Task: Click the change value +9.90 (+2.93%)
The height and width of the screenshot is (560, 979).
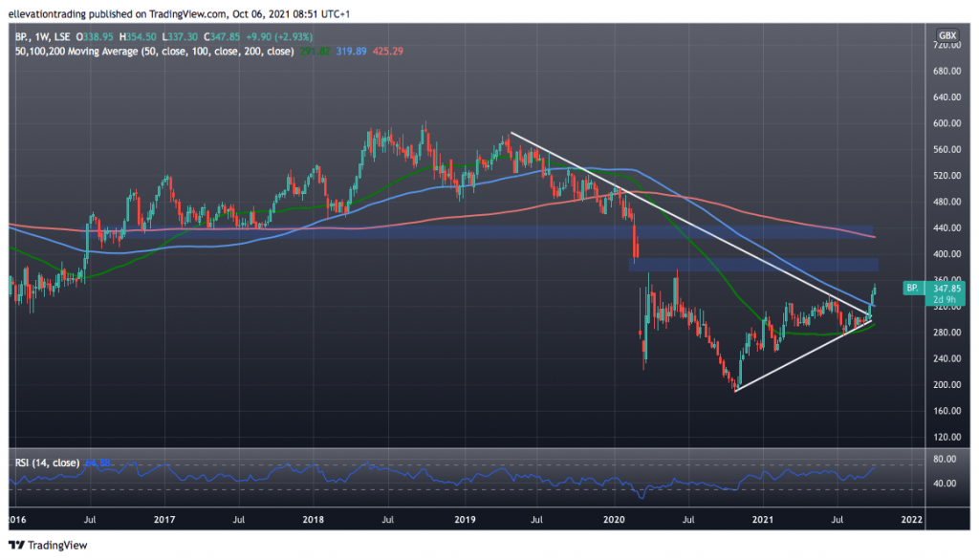Action: 279,37
